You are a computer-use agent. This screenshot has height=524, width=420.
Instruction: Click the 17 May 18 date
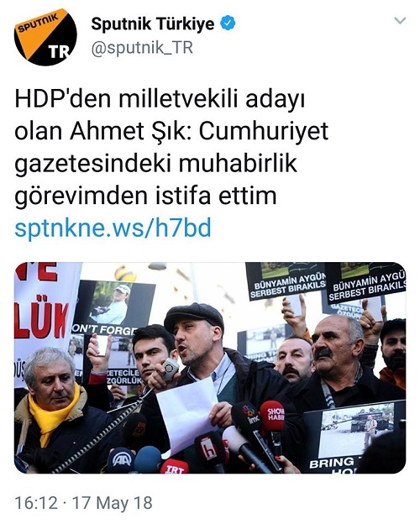pos(113,503)
